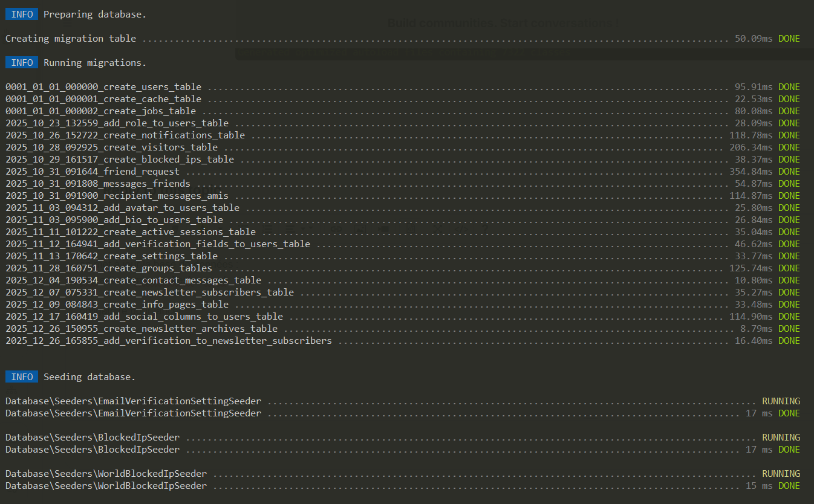The image size is (814, 504).
Task: Click the DONE status of WorldBlockedIpSeeder
Action: pyautogui.click(x=789, y=486)
